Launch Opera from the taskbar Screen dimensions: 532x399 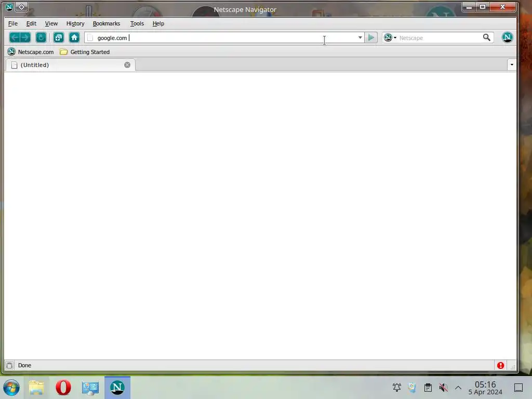(63, 388)
